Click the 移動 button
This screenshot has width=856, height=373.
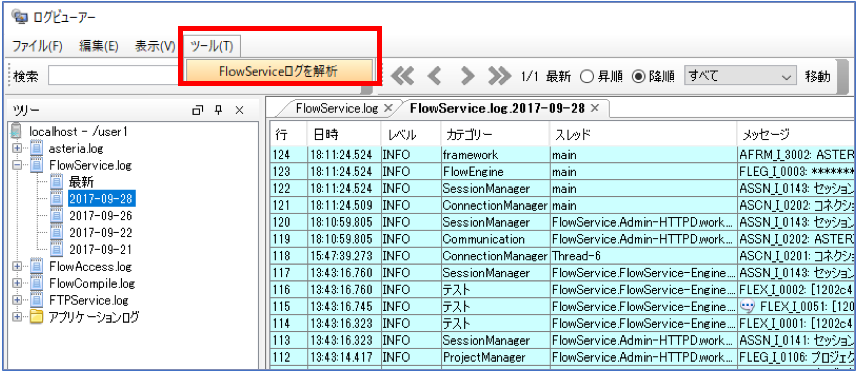tap(817, 76)
